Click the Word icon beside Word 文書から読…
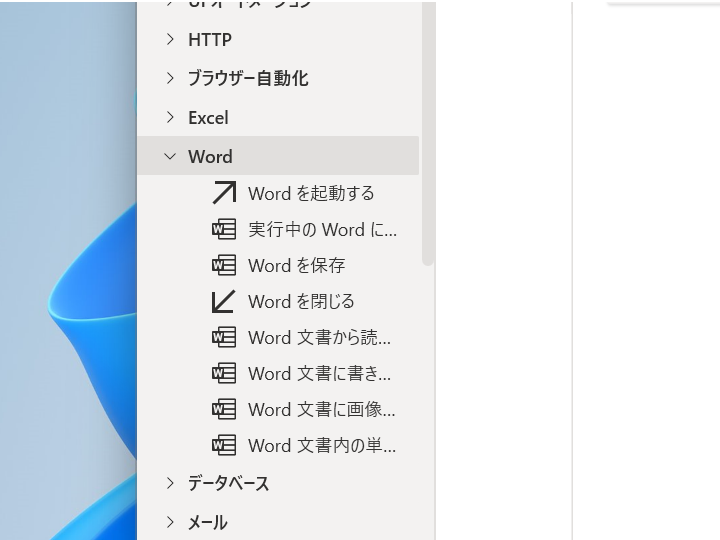The width and height of the screenshot is (720, 540). click(x=224, y=338)
